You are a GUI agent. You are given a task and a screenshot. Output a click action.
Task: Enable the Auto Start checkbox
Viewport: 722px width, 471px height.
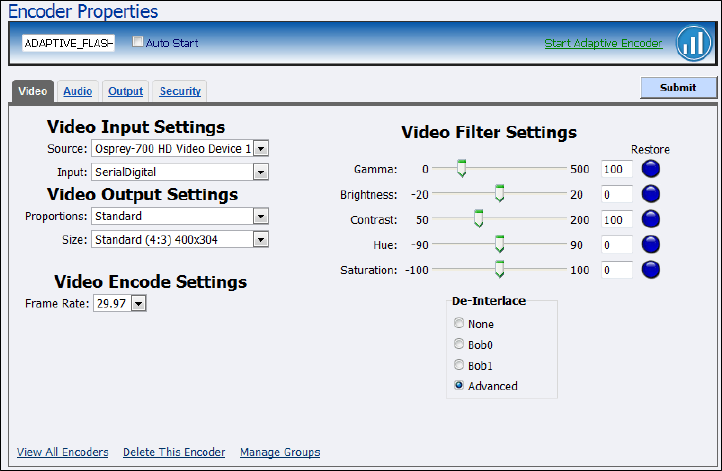click(139, 43)
